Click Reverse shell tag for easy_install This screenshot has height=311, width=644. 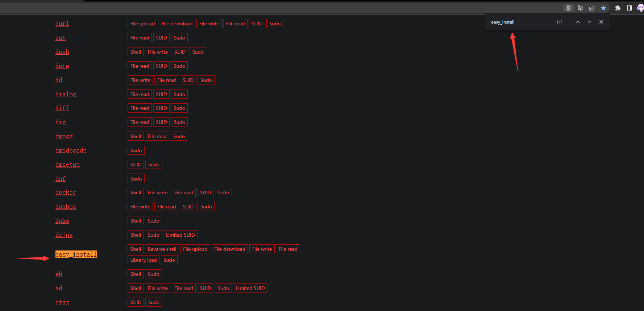[x=162, y=249]
